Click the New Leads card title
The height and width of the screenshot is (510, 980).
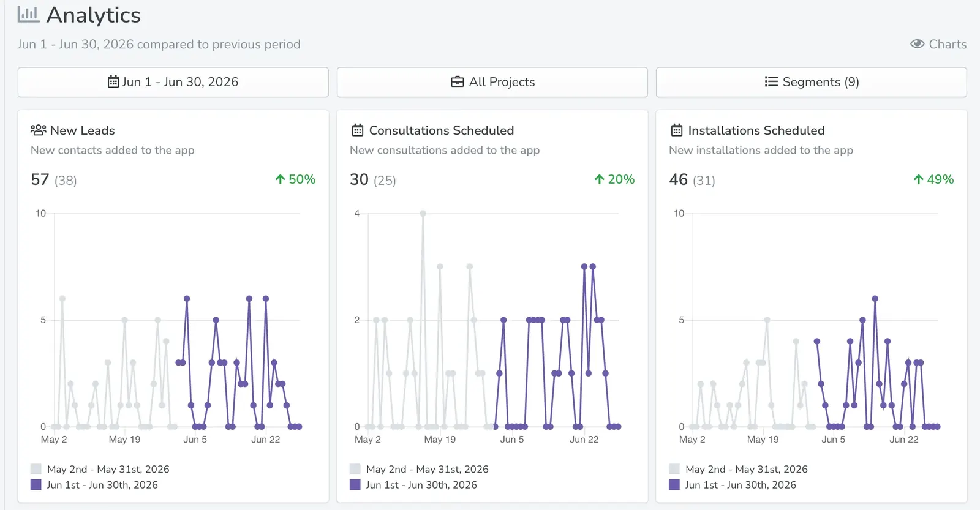[x=83, y=130]
